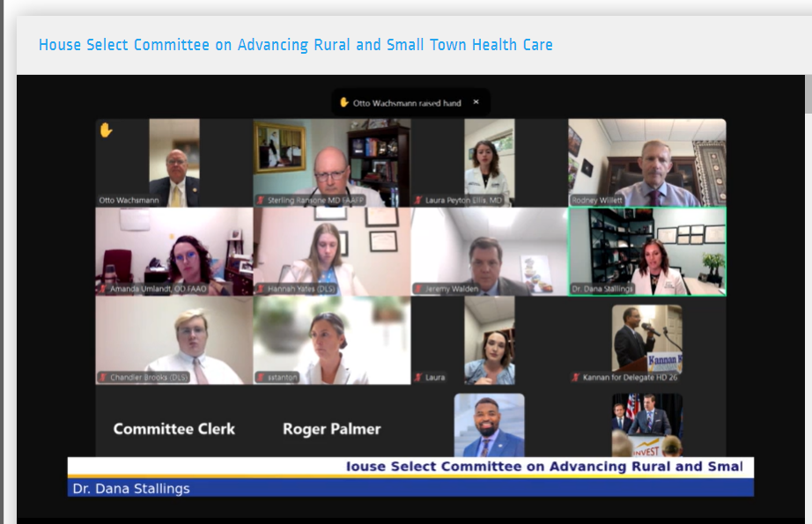Image resolution: width=812 pixels, height=524 pixels.
Task: Click the muted mic icon beside Hannah Yates
Action: (261, 289)
